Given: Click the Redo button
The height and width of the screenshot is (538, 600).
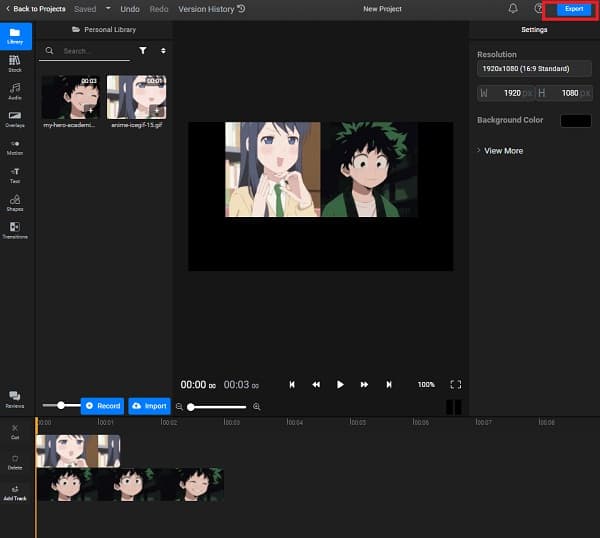Looking at the screenshot, I should [159, 9].
